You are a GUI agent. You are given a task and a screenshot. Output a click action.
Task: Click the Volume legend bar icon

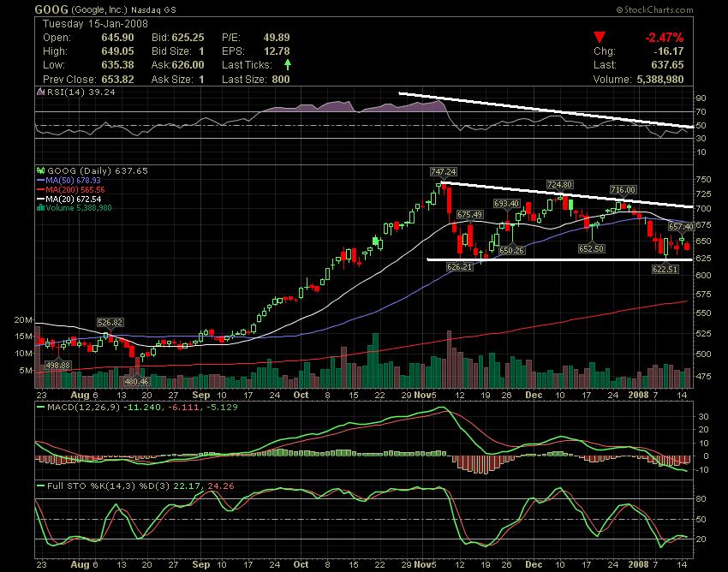(41, 208)
